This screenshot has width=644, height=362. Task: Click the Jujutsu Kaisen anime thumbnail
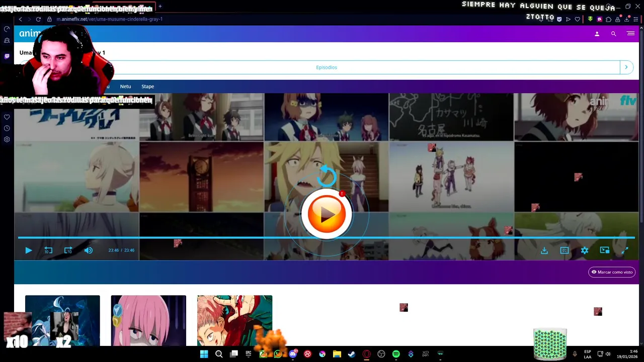[234, 320]
